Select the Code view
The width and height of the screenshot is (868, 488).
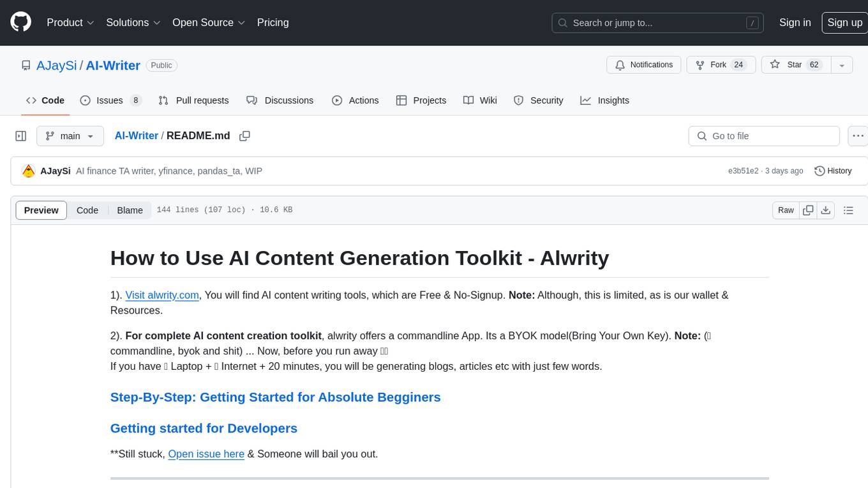pos(87,210)
